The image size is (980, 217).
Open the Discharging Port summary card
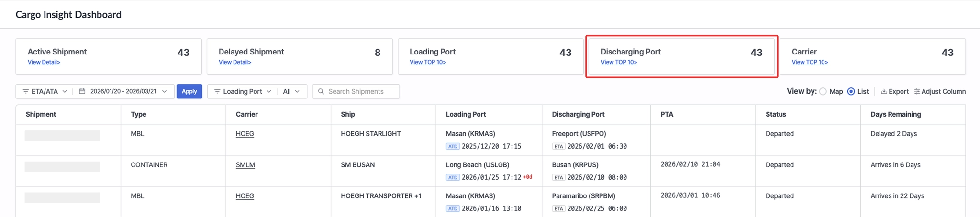coord(681,56)
